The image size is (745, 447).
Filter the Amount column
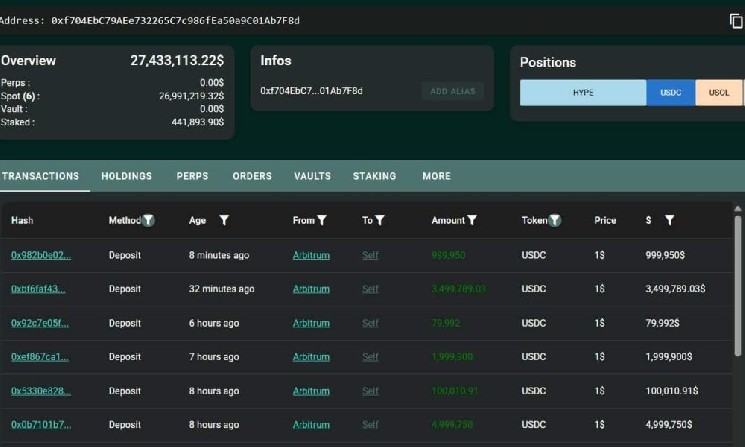(472, 220)
